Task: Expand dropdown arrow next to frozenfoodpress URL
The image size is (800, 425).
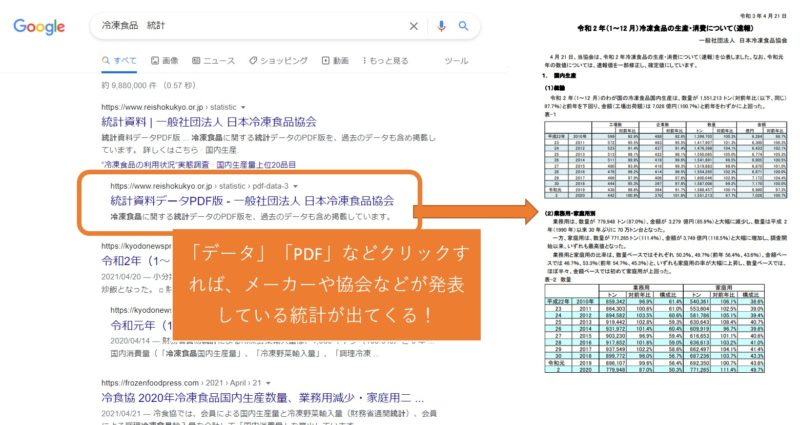Action: [268, 383]
